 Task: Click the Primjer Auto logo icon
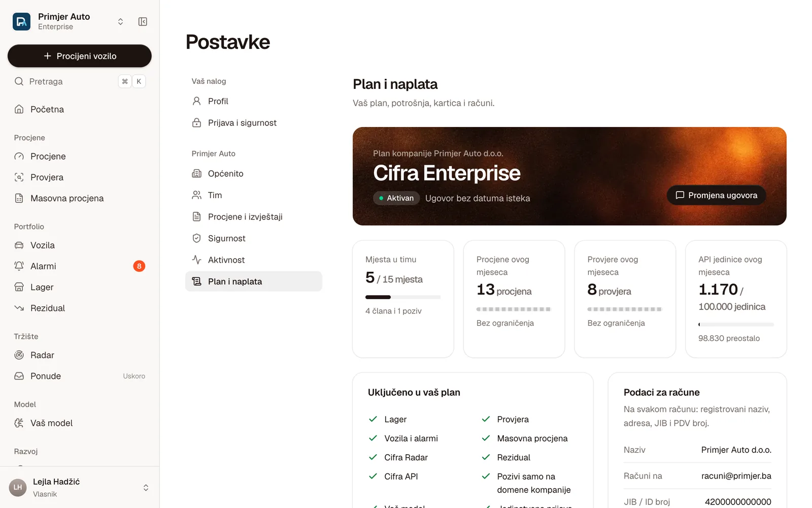coord(21,21)
